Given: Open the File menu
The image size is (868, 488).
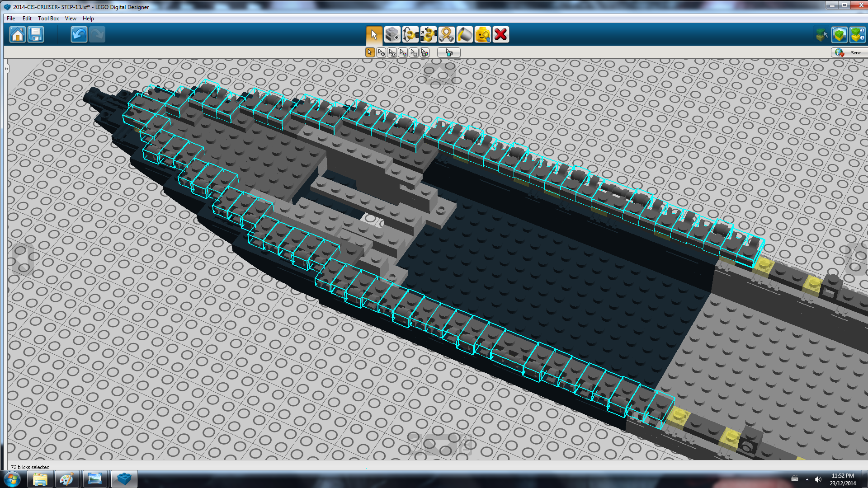Looking at the screenshot, I should coord(11,19).
